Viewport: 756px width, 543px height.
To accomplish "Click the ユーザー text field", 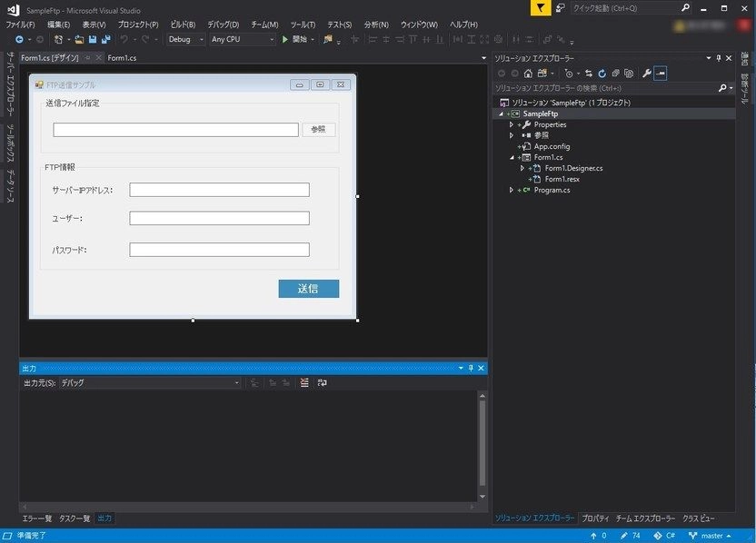I will 219,218.
